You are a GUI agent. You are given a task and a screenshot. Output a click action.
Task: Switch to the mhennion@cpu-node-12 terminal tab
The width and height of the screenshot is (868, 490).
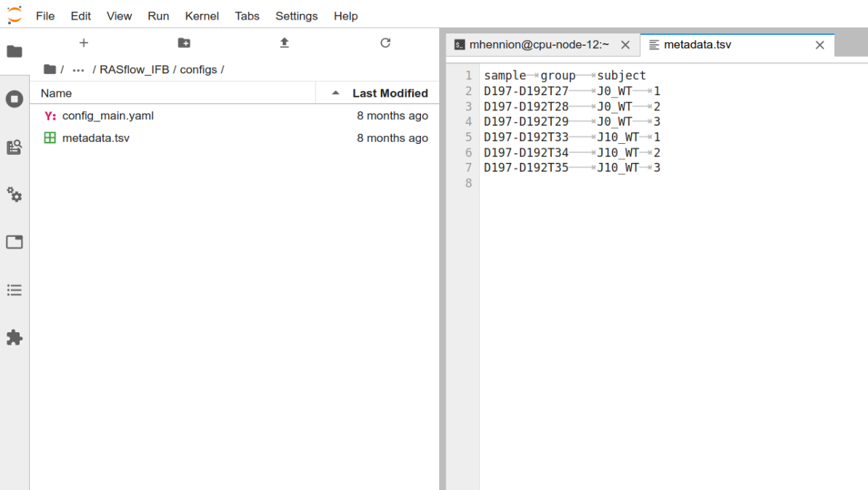pyautogui.click(x=539, y=45)
